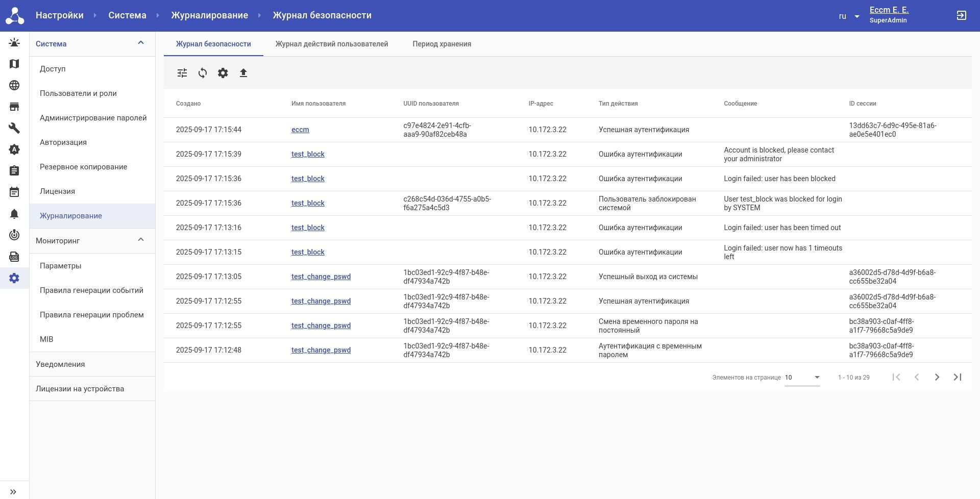Switch to Период хранения tab

pyautogui.click(x=442, y=44)
